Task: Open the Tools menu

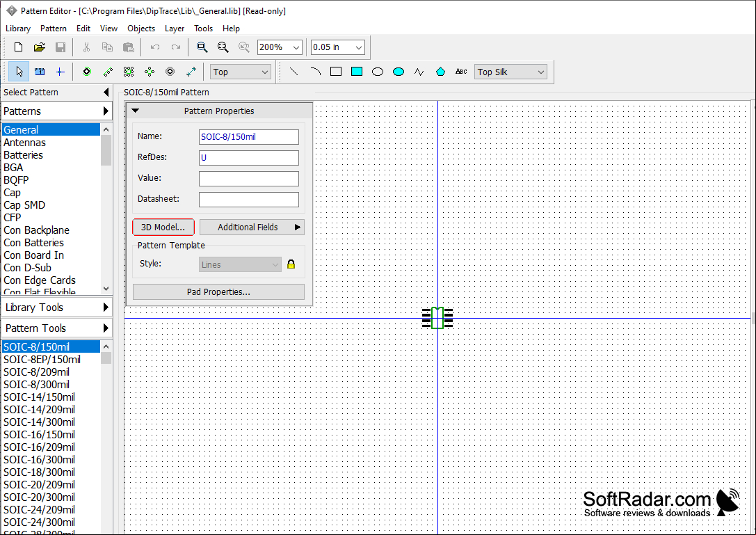Action: (204, 29)
